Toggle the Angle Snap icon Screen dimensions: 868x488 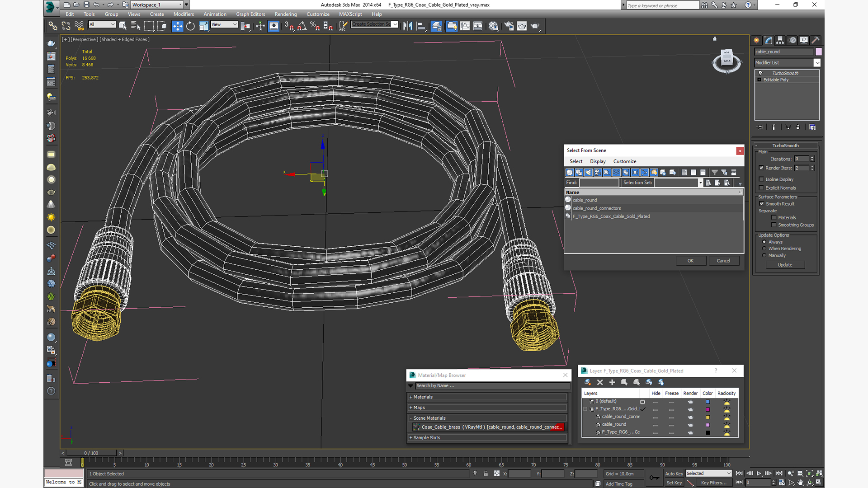[x=302, y=26]
